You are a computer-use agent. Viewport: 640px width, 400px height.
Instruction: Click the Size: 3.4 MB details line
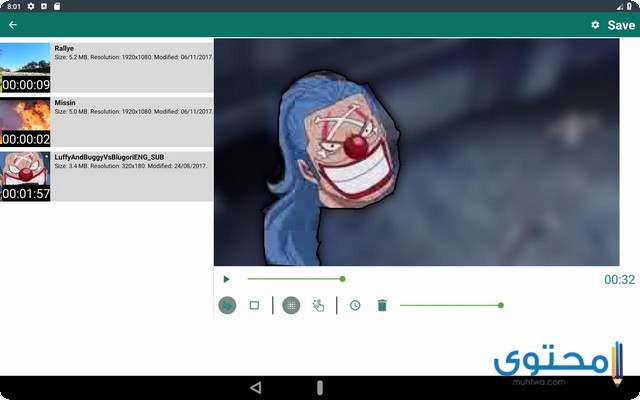coord(131,166)
